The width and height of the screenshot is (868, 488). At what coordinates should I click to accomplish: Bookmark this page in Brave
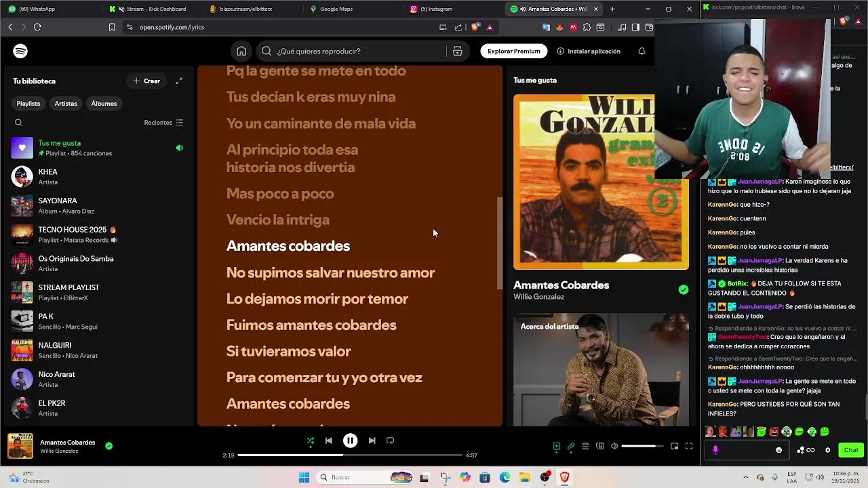point(112,27)
